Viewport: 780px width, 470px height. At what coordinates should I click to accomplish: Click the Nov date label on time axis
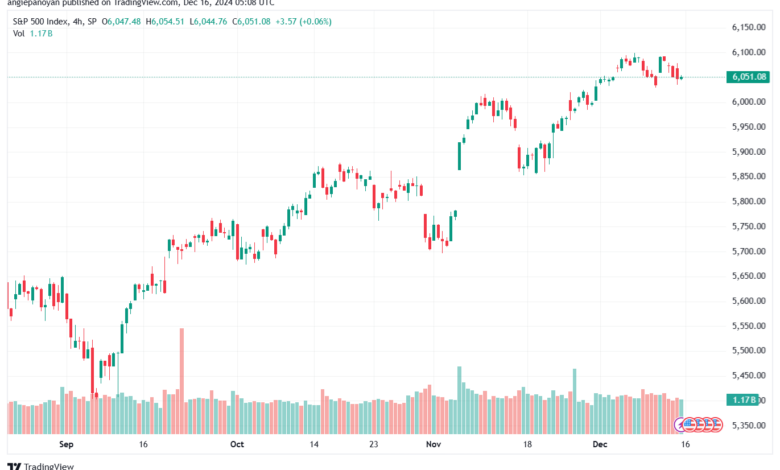433,444
